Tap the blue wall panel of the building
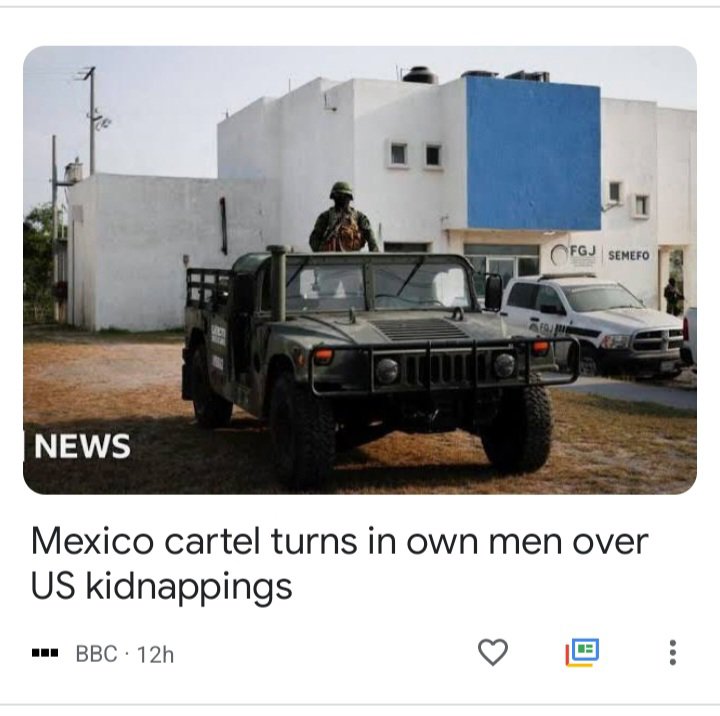Screen dimensions: 720x716 (534, 153)
